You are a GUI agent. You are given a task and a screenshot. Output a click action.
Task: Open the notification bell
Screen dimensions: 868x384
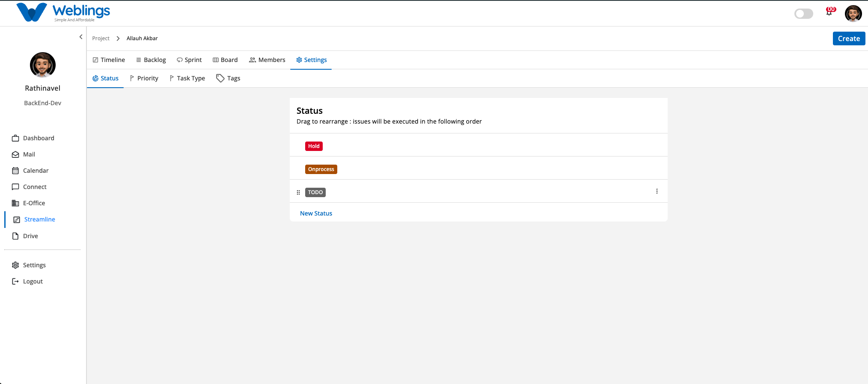click(x=829, y=12)
